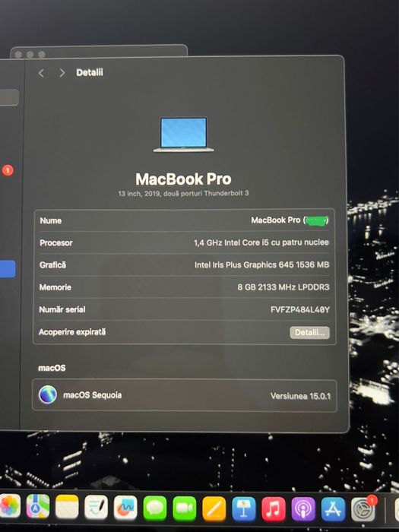The width and height of the screenshot is (399, 532).
Task: Open System Settings from the Dock
Action: [363, 509]
